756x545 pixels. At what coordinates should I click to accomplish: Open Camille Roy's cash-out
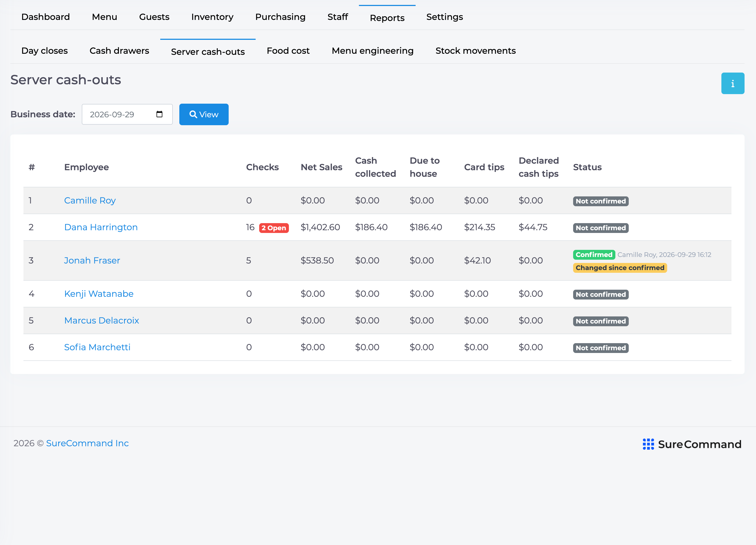[90, 200]
